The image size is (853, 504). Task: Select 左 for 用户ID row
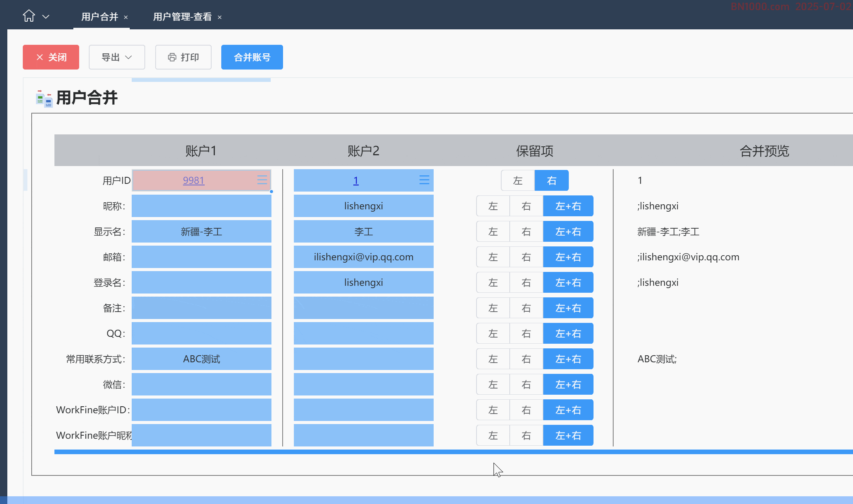pos(518,180)
